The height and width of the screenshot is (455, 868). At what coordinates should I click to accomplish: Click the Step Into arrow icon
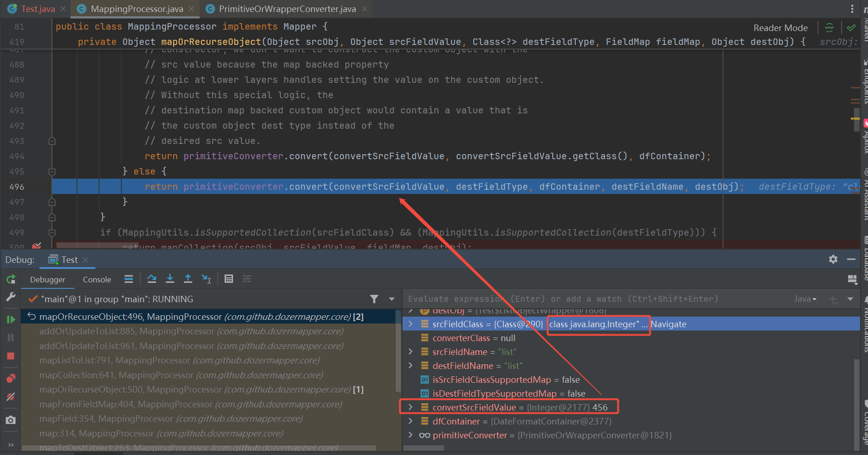[x=170, y=279]
